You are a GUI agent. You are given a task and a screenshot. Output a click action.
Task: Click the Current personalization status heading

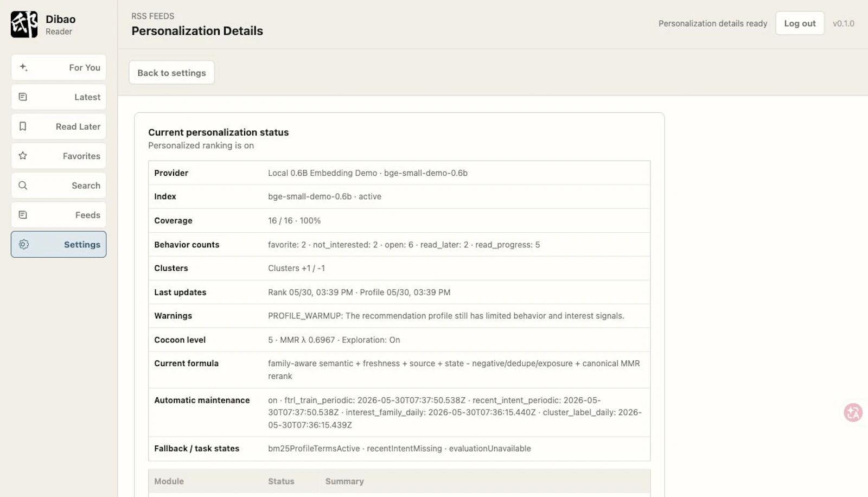[218, 132]
